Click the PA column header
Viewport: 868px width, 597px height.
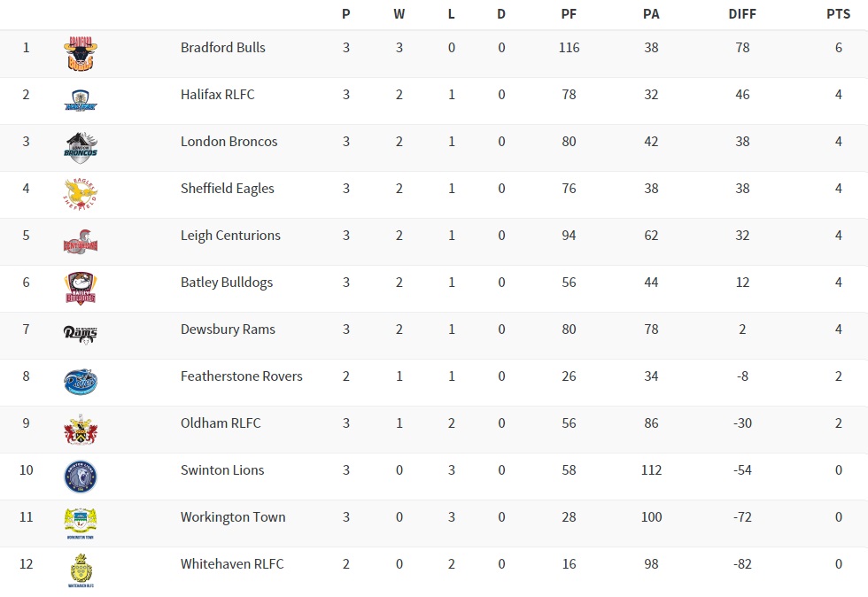tap(651, 14)
